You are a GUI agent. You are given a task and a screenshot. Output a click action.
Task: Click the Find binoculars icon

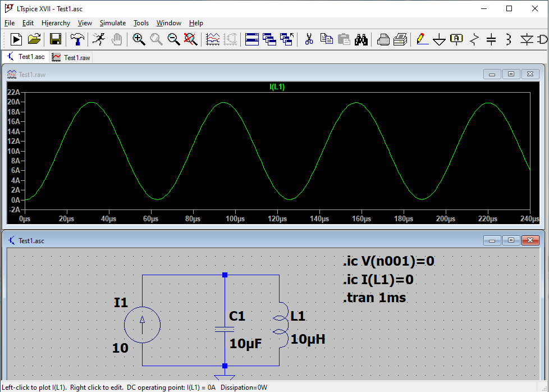pyautogui.click(x=361, y=39)
